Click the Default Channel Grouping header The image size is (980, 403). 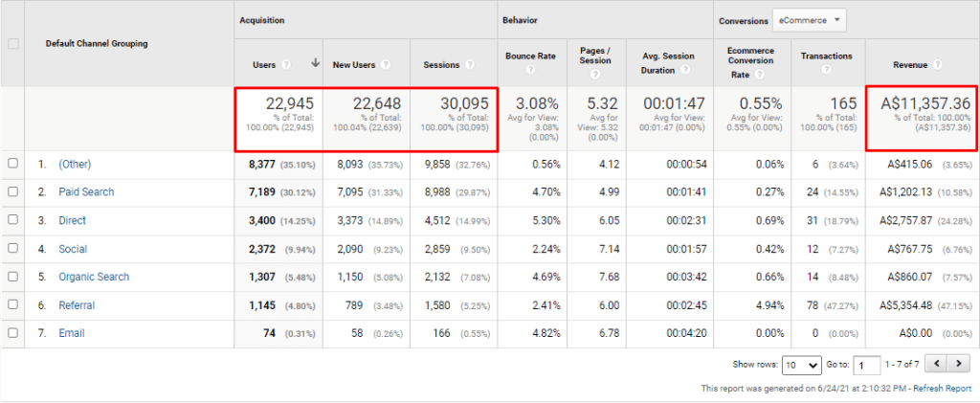tap(97, 44)
